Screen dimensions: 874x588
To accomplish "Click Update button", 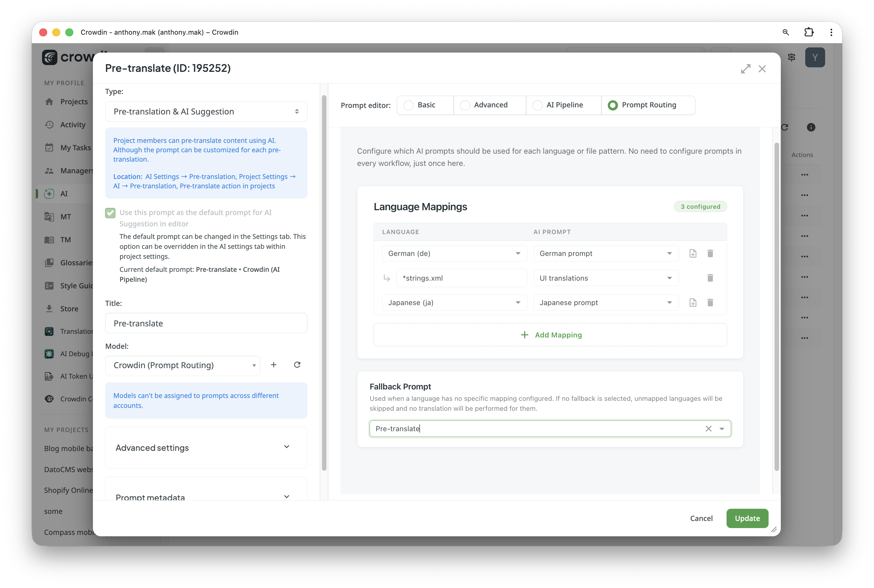I will coord(747,518).
